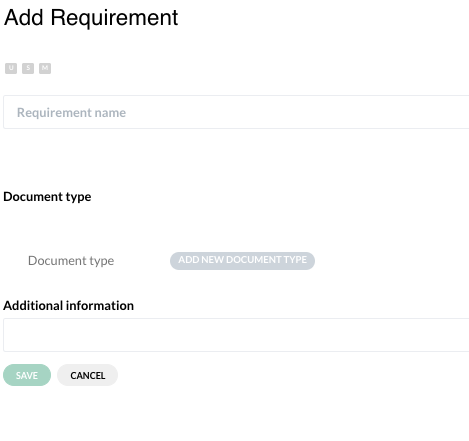This screenshot has width=469, height=441.
Task: Toggle the gray S badge icon
Action: pyautogui.click(x=28, y=68)
